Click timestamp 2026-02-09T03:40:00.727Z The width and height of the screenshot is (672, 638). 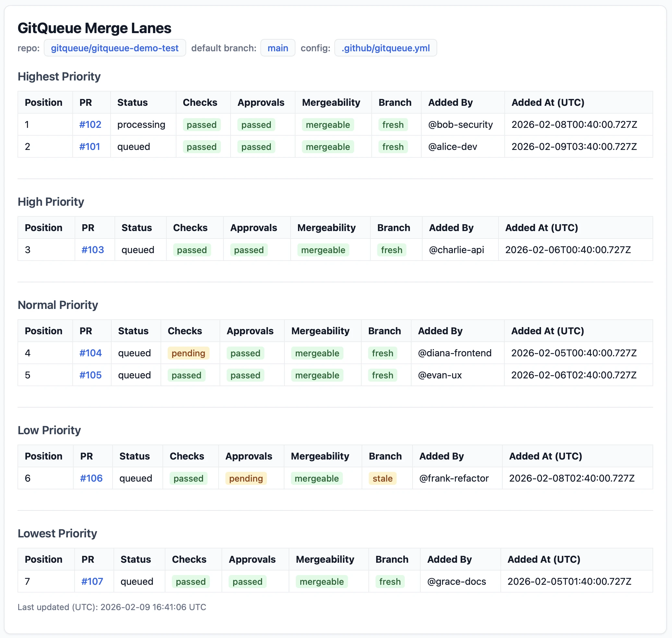tap(574, 147)
